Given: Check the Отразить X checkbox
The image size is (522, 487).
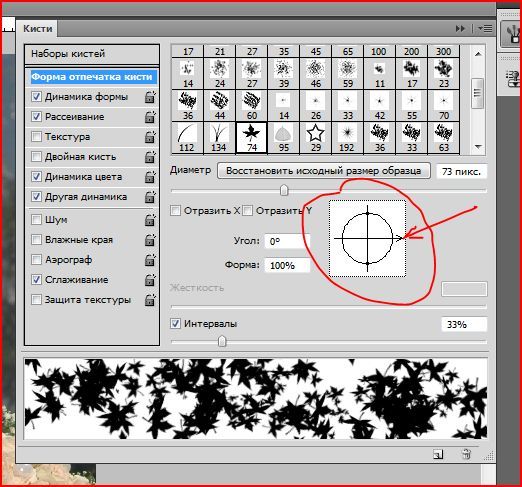Looking at the screenshot, I should pyautogui.click(x=175, y=211).
